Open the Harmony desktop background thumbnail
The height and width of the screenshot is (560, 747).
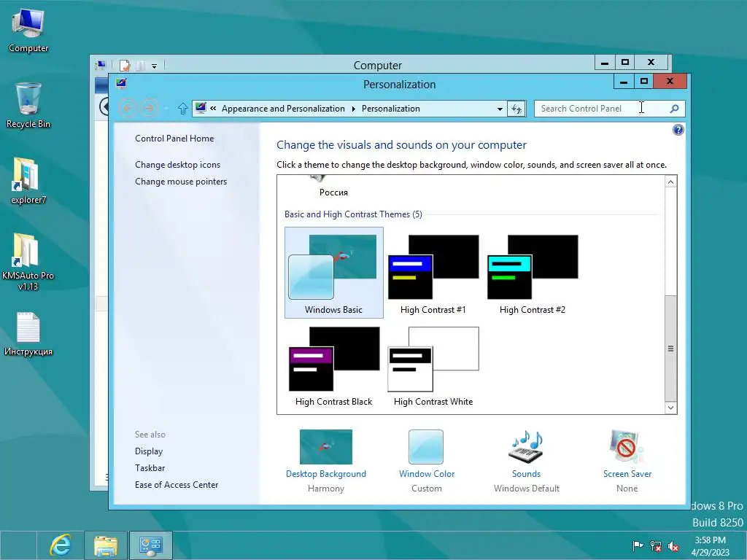[326, 447]
